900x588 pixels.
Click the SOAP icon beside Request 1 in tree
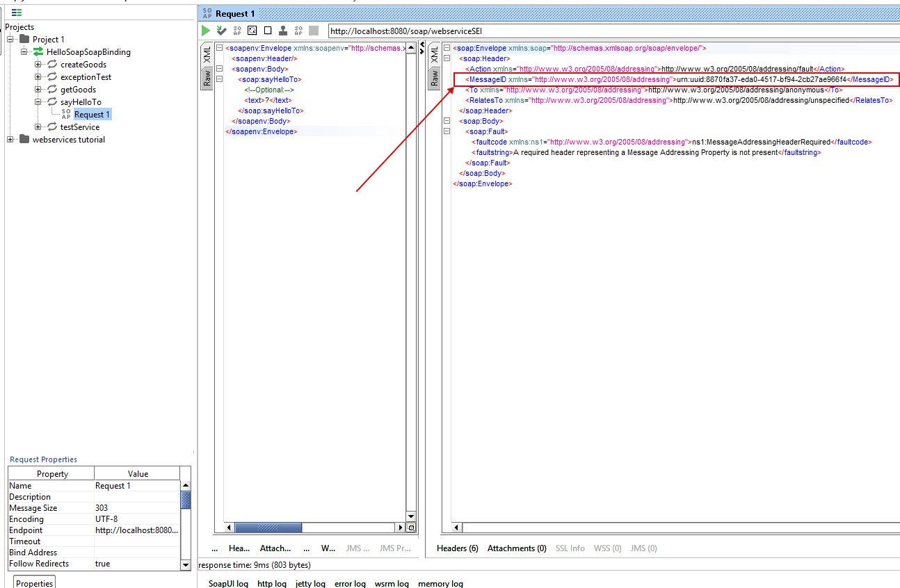click(x=66, y=114)
